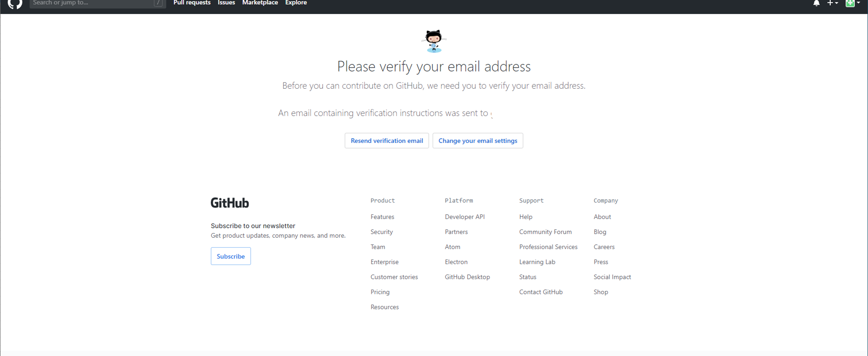Open the Contact GitHub footer link

[541, 292]
